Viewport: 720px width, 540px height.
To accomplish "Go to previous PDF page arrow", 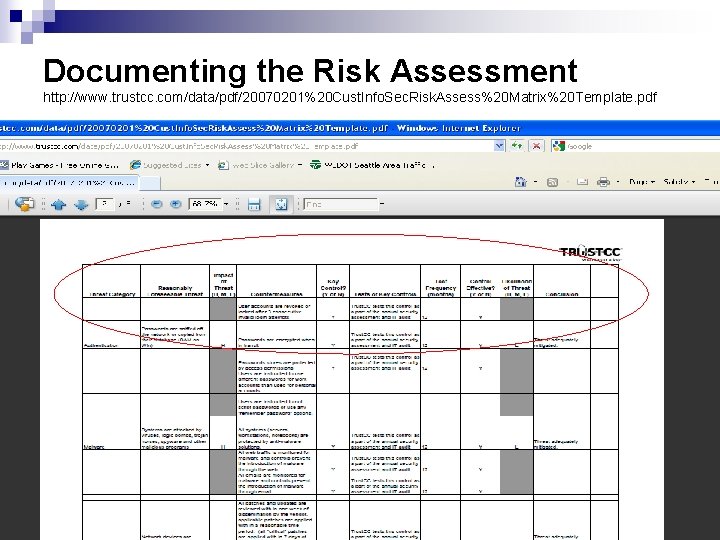I will pyautogui.click(x=58, y=204).
